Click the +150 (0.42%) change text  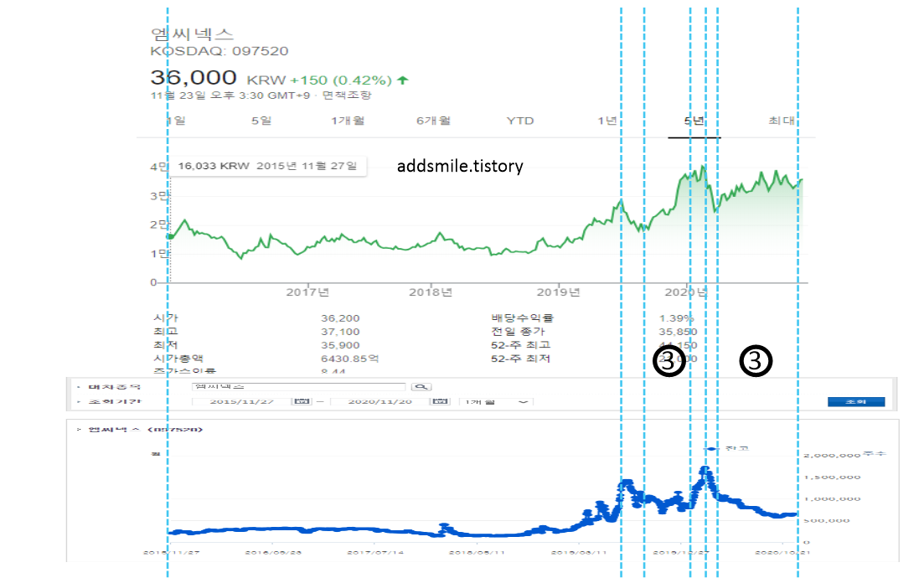click(x=341, y=80)
